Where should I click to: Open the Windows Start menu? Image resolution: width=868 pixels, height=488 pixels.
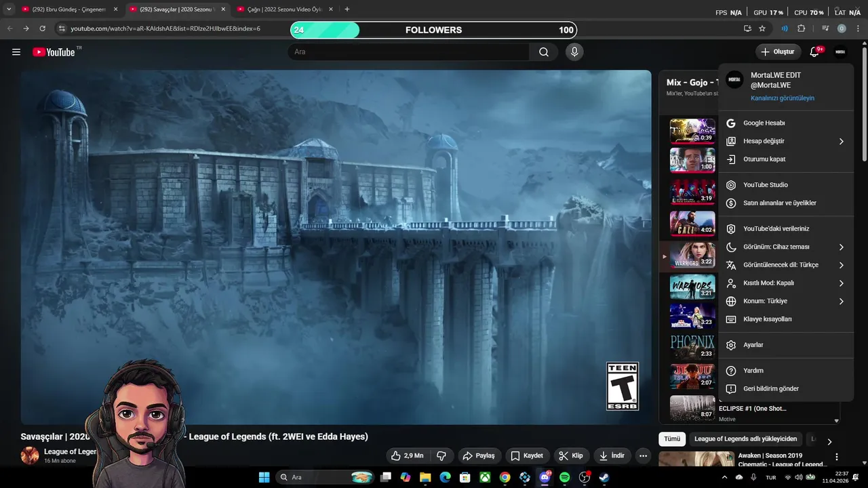264,477
